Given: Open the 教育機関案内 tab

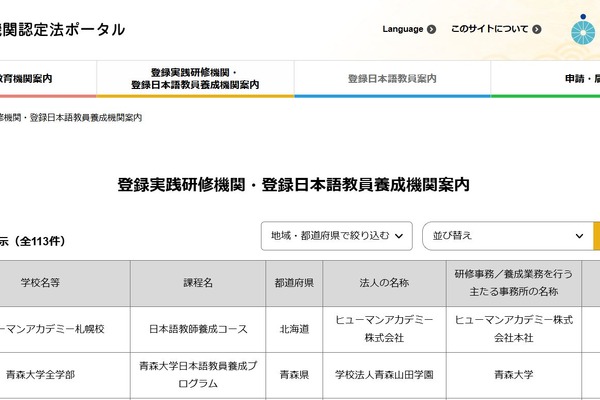Looking at the screenshot, I should pos(48,79).
